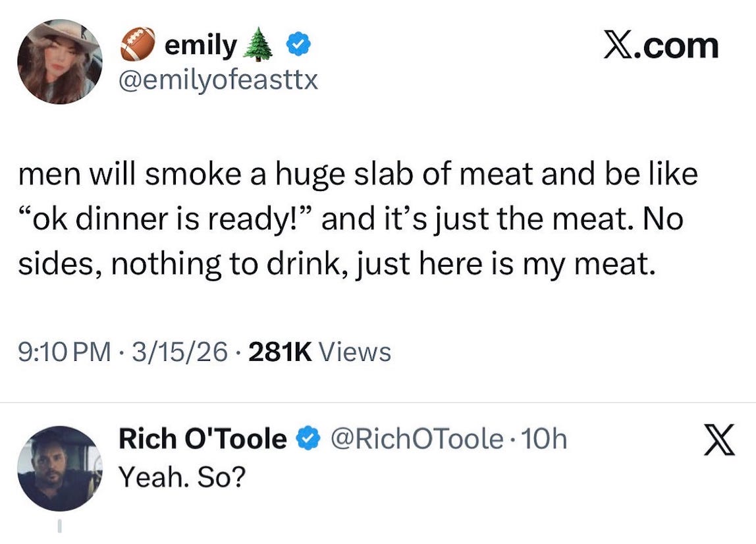Open the @emilyofeasttx handle
This screenshot has height=544, width=756.
[x=218, y=80]
